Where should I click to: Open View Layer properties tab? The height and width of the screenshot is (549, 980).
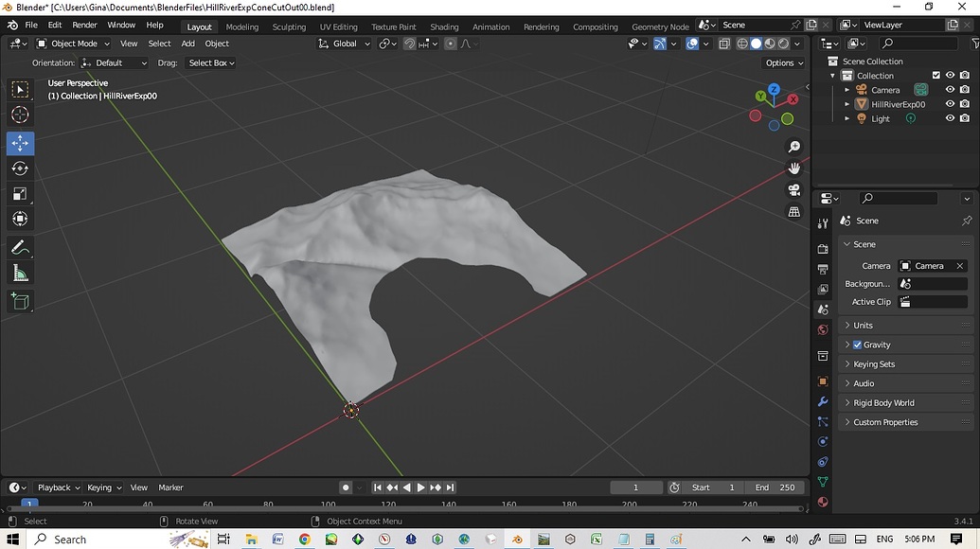point(823,290)
